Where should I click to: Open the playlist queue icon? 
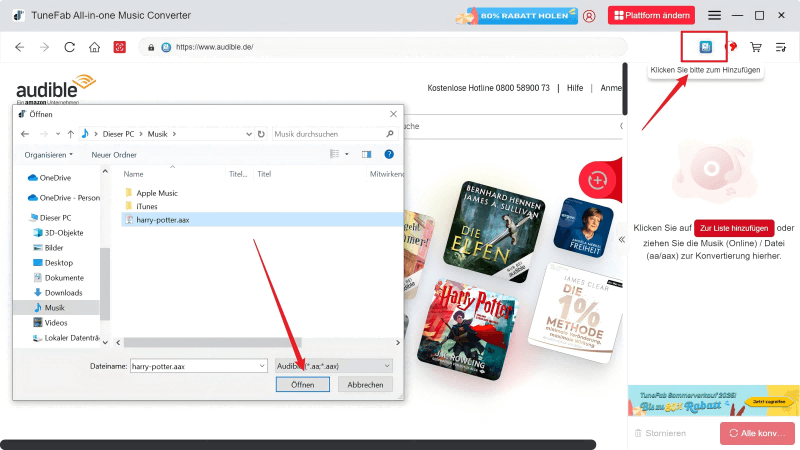[x=781, y=47]
